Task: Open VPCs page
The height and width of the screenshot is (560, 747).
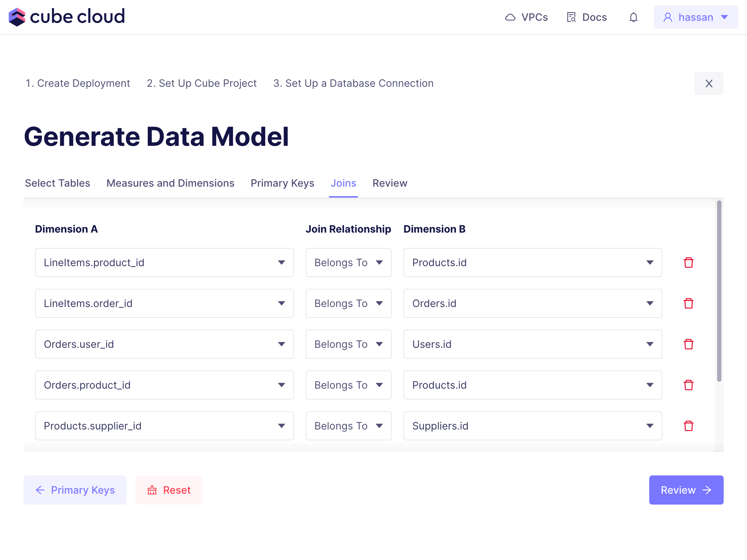Action: click(x=526, y=17)
